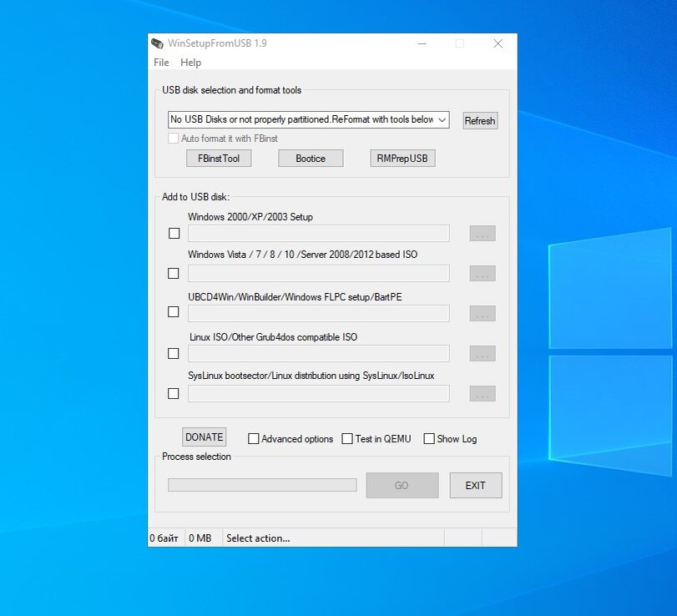
Task: Click the UBCD4Win/WinBuilder path field
Action: point(319,314)
